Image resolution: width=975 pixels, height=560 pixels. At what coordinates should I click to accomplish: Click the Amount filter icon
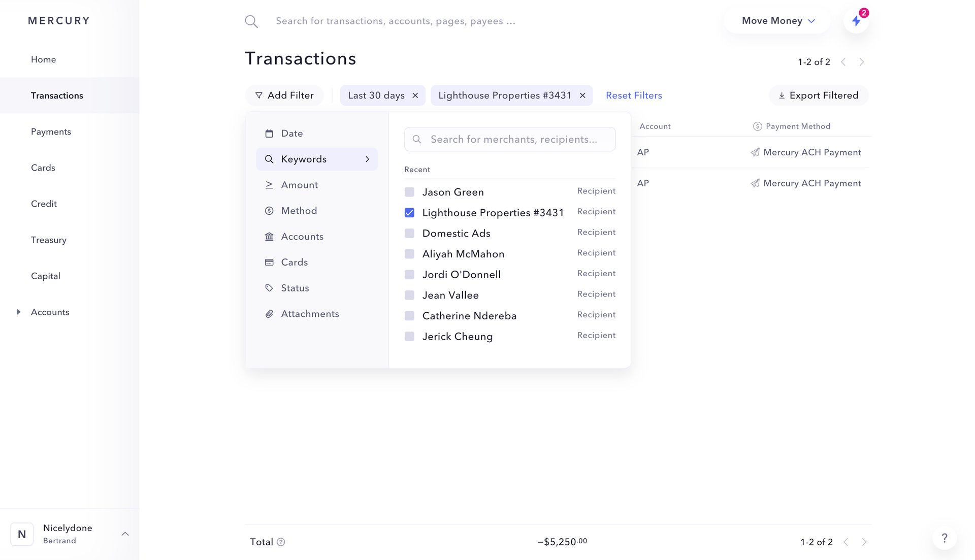pos(269,185)
